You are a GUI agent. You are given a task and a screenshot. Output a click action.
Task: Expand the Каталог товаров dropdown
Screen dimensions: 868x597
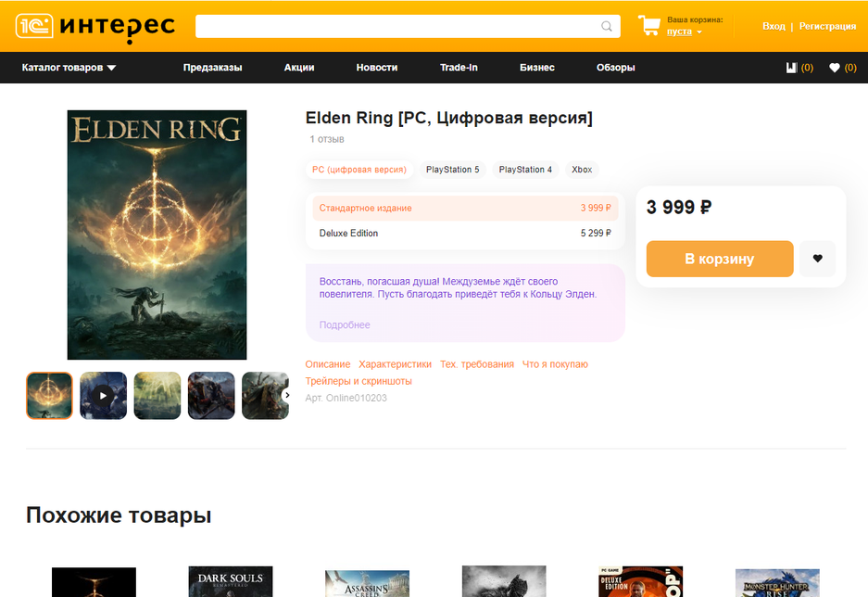pos(69,68)
